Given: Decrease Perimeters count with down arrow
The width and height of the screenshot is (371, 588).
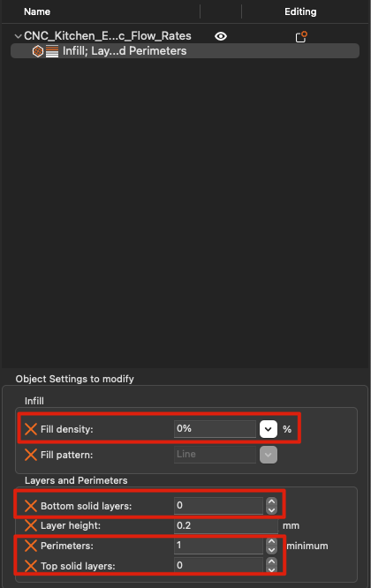Looking at the screenshot, I should point(271,550).
